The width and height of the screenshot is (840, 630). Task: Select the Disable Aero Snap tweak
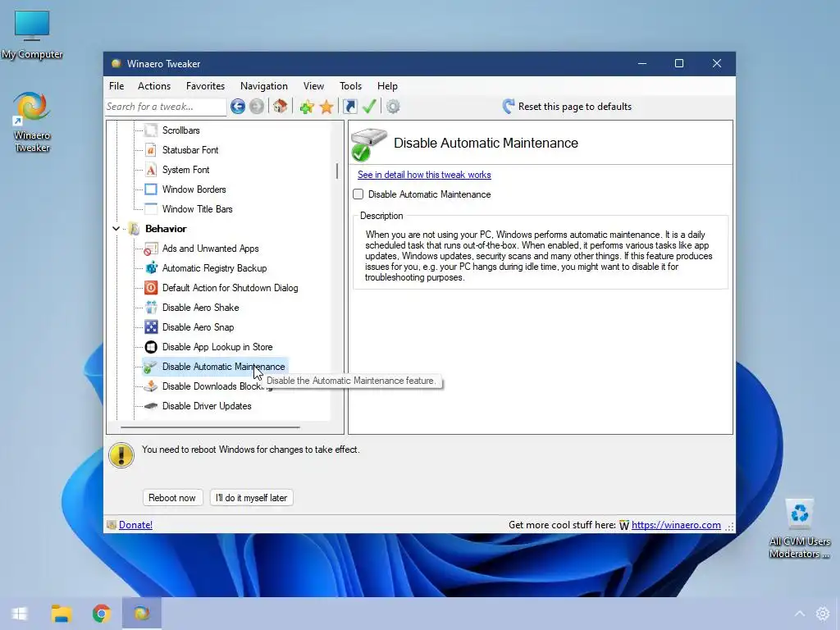pos(198,327)
